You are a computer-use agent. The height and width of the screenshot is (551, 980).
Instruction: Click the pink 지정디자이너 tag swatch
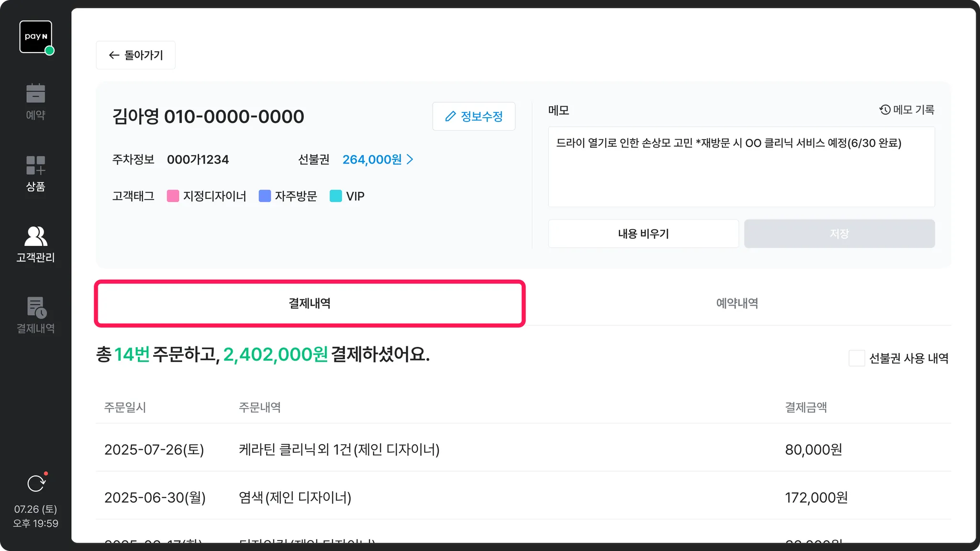173,196
